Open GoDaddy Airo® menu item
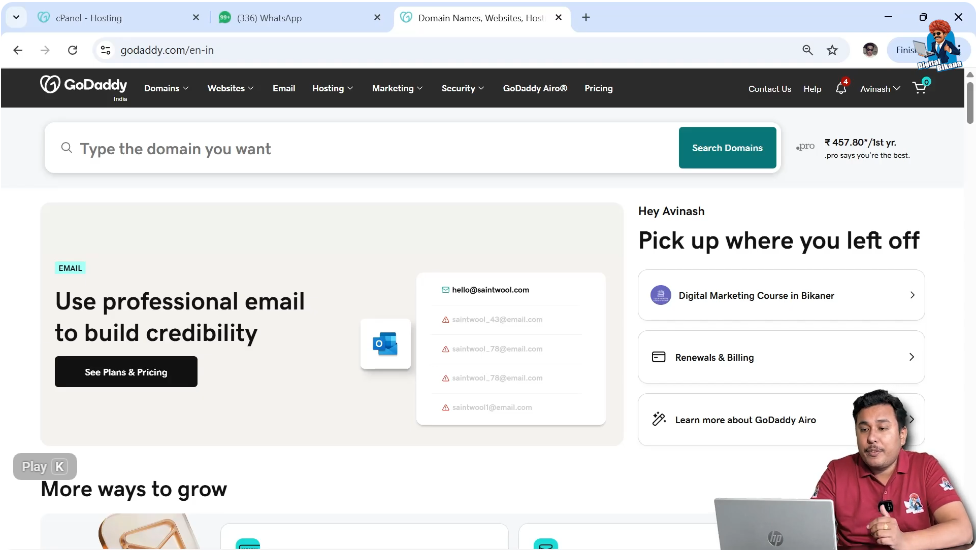The height and width of the screenshot is (551, 977). coord(535,88)
